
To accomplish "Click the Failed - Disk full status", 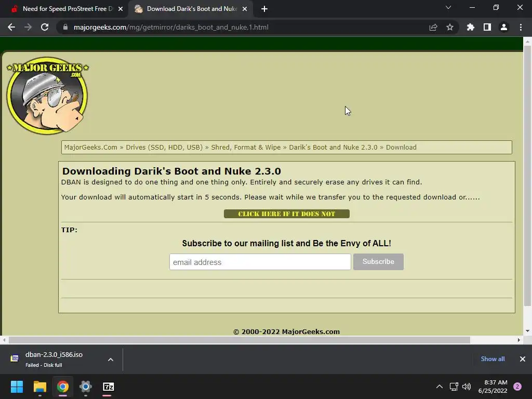I will tap(44, 365).
